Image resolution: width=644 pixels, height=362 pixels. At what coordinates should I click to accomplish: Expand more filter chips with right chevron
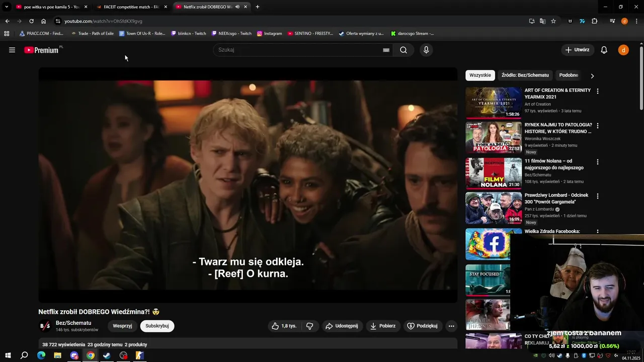[x=592, y=75]
